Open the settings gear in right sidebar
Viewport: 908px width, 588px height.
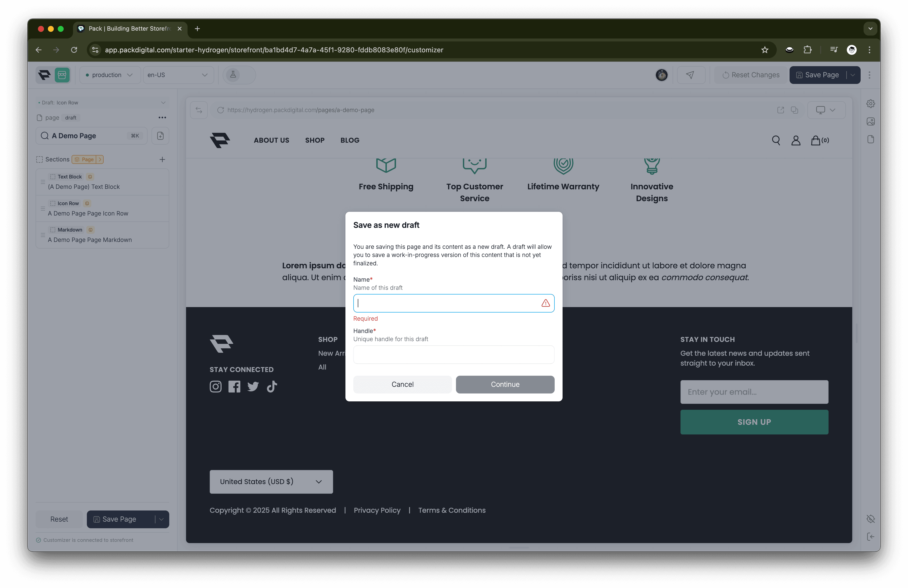(870, 104)
